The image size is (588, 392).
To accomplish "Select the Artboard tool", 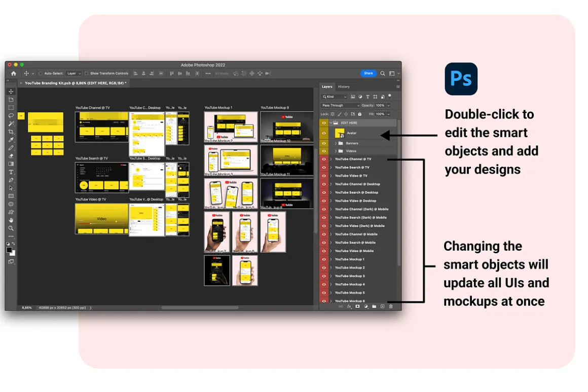I will (x=11, y=100).
